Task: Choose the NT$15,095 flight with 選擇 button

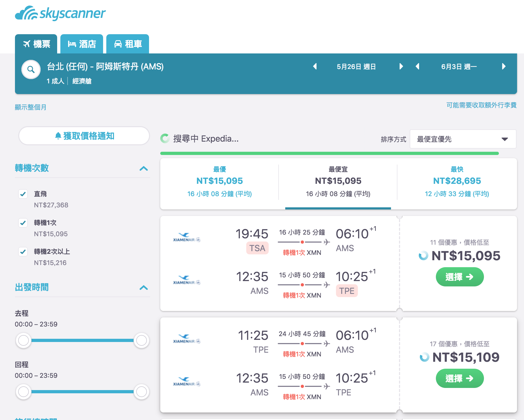Action: (x=460, y=277)
